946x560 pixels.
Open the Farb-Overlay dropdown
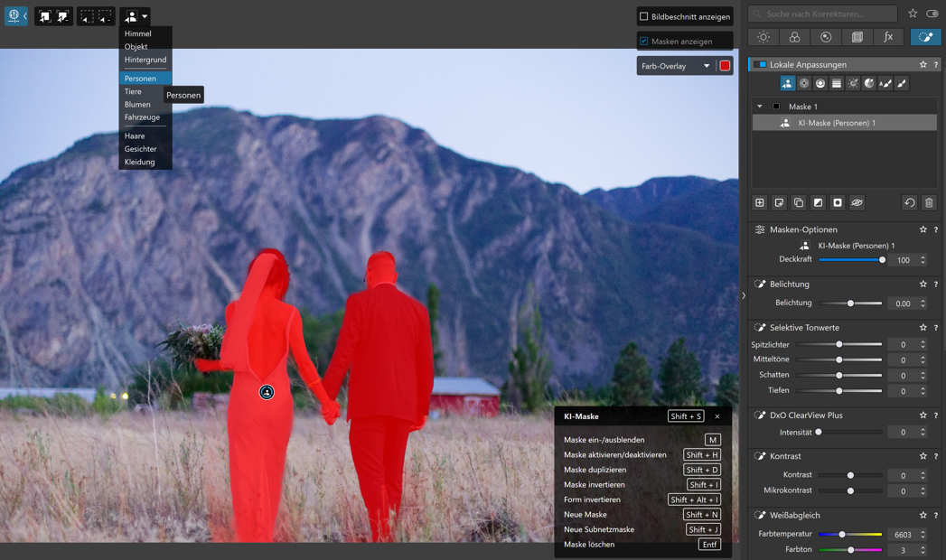click(707, 66)
